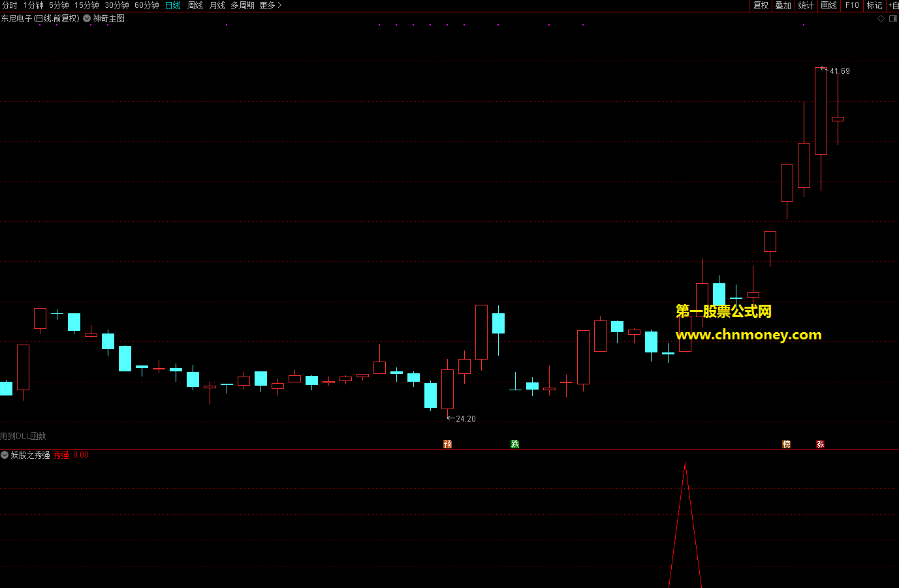This screenshot has width=899, height=588.
Task: Click the 神奇主图 indicator name
Action: [x=109, y=18]
